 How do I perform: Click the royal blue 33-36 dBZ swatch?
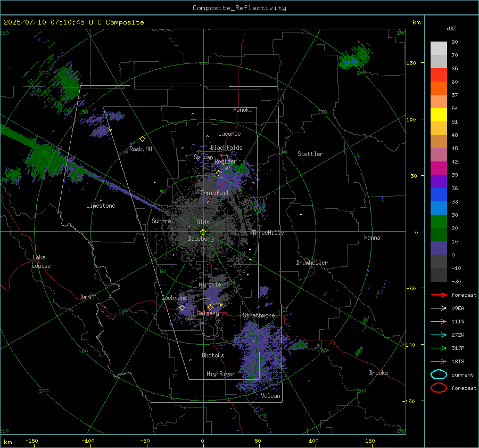pos(439,195)
